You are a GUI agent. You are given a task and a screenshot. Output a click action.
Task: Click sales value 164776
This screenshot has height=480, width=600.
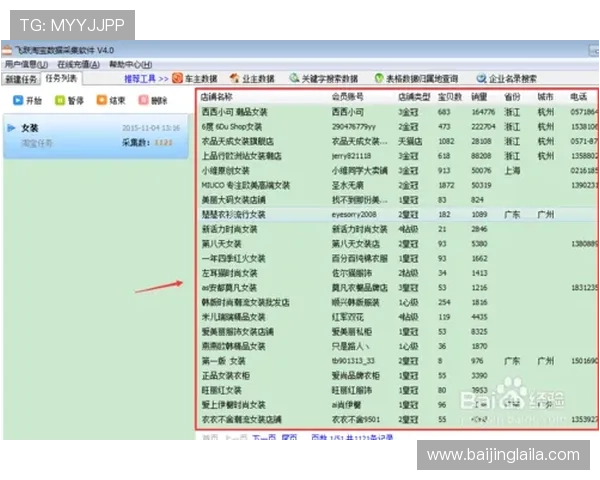point(483,112)
